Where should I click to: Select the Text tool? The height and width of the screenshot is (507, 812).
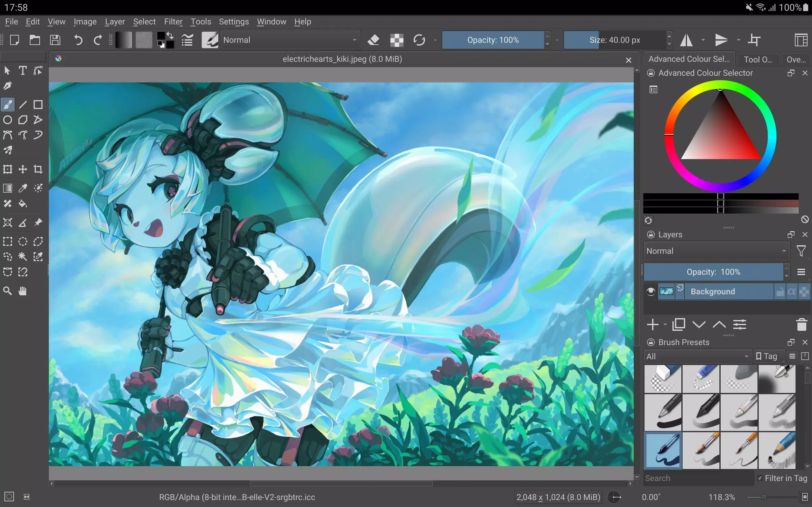coord(23,70)
